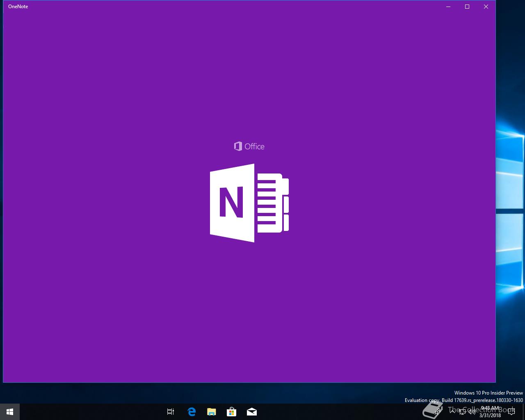Image resolution: width=525 pixels, height=420 pixels.
Task: Open the clock showing 9:48 AM
Action: (x=490, y=412)
